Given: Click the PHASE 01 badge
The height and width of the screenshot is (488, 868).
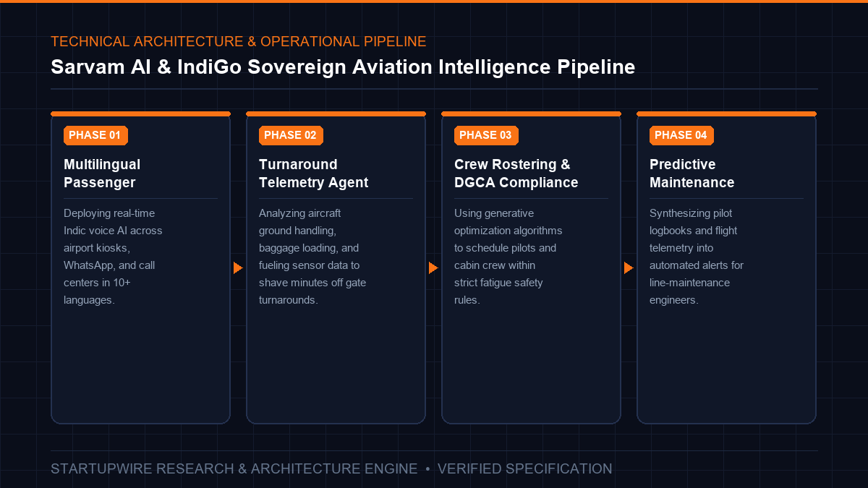Looking at the screenshot, I should coord(95,135).
